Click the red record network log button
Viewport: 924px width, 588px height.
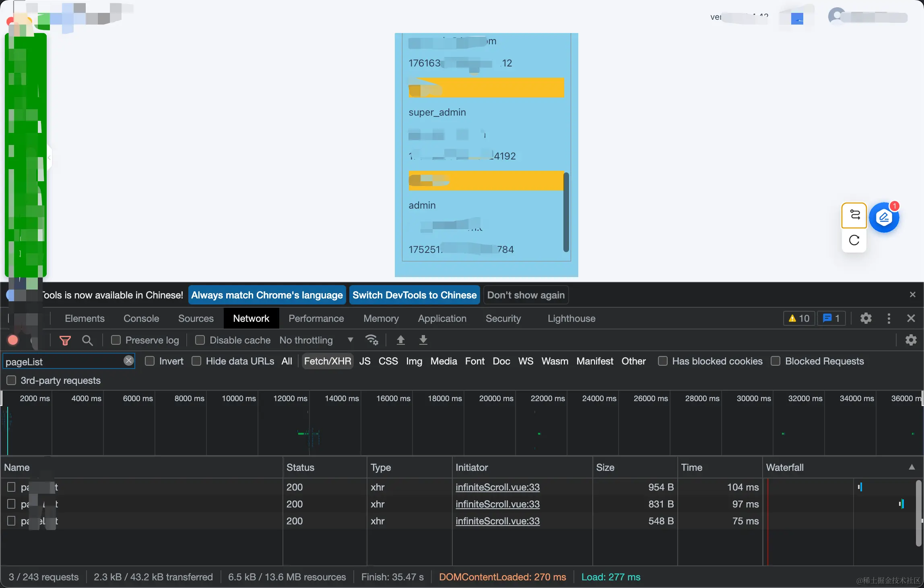pos(13,340)
